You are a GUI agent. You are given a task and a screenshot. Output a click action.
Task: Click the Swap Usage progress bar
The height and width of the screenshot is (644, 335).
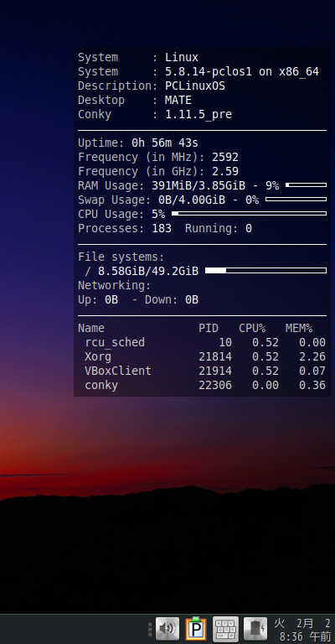click(x=296, y=200)
